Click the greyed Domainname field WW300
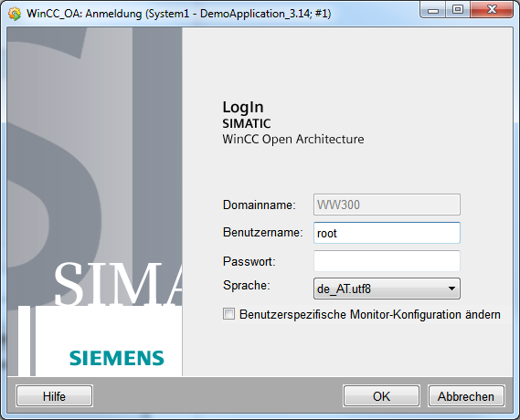Screen dimensions: 520x420 [387, 205]
